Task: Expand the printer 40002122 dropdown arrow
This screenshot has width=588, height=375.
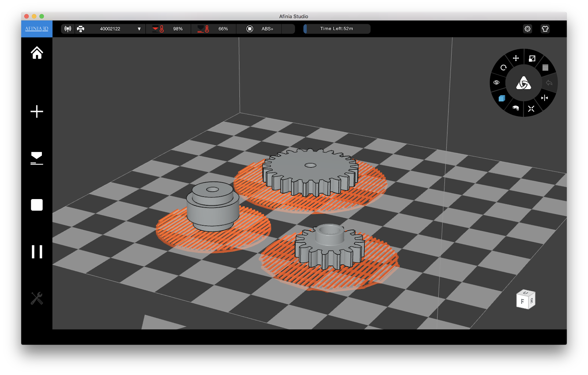Action: pos(139,29)
